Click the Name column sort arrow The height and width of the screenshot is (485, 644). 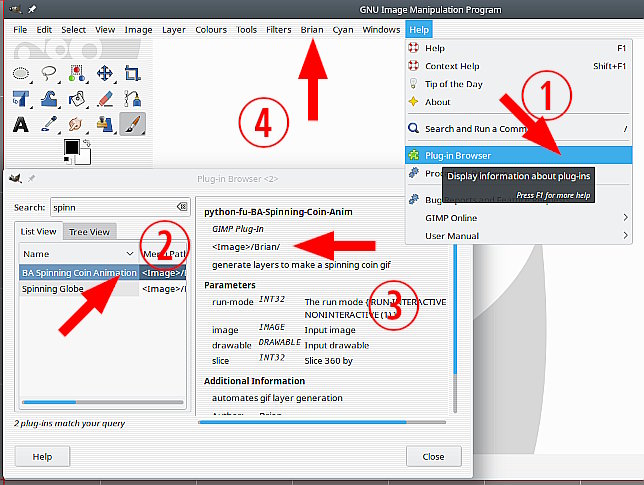coord(130,254)
